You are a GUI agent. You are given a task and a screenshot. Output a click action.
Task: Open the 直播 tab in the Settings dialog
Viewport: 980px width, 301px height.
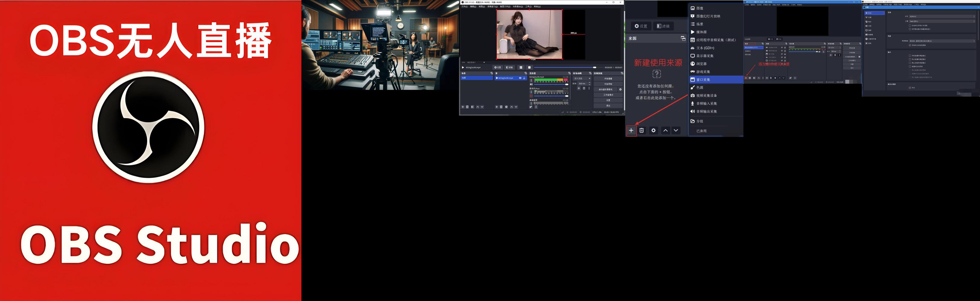(875, 17)
